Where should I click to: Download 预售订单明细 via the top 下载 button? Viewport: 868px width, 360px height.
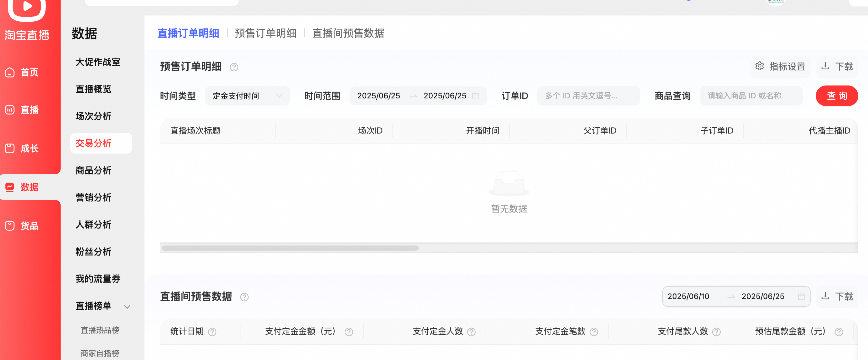837,66
